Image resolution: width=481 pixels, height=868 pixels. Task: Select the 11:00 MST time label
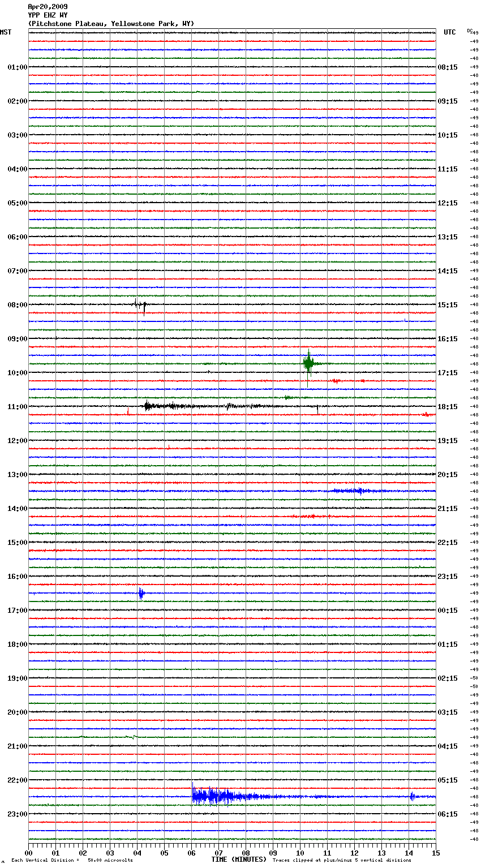pyautogui.click(x=18, y=407)
